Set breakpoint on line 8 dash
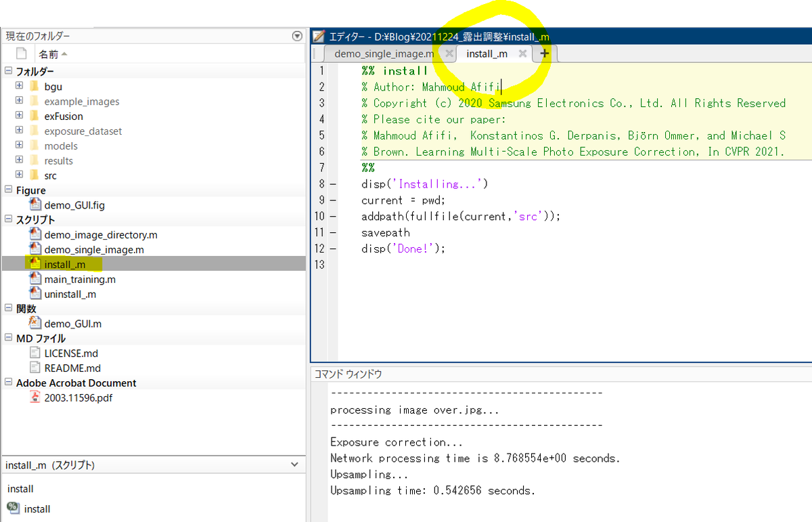The image size is (812, 522). [x=332, y=184]
